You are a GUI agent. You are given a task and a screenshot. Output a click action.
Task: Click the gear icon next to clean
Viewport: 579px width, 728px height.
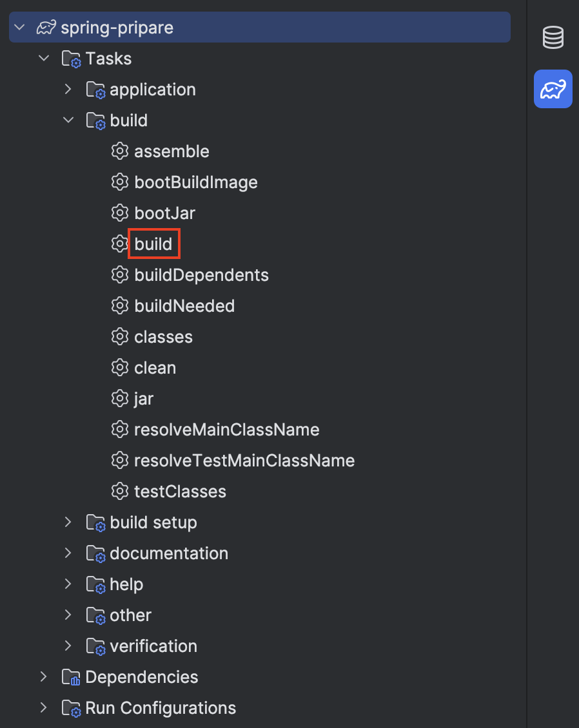(x=119, y=368)
